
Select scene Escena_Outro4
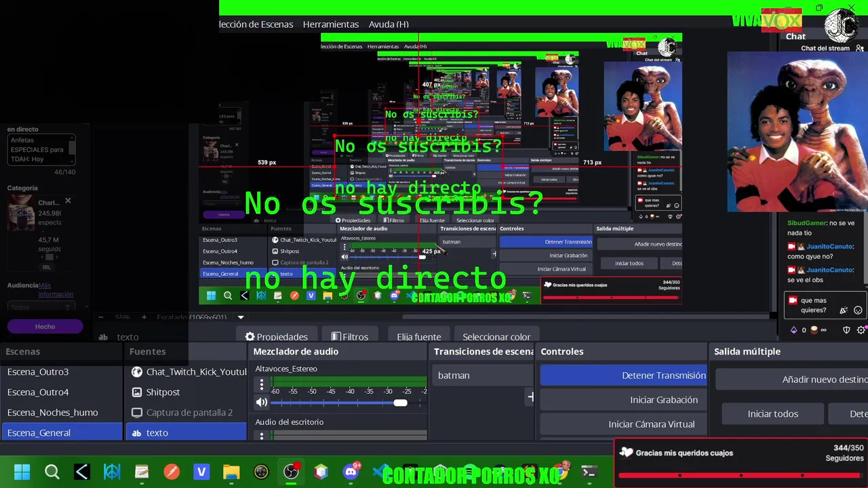(62, 392)
